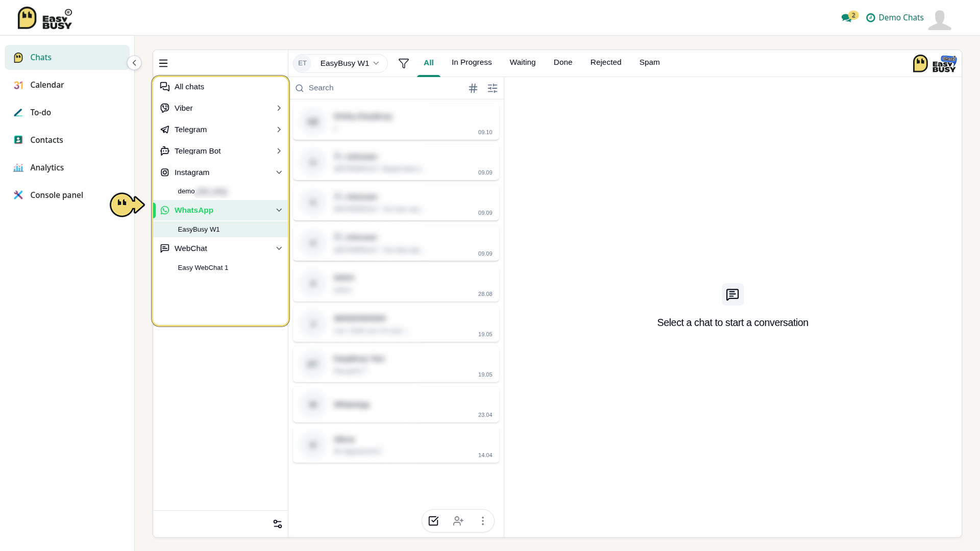
Task: Expand the Telegram channel chevron
Action: click(x=279, y=130)
